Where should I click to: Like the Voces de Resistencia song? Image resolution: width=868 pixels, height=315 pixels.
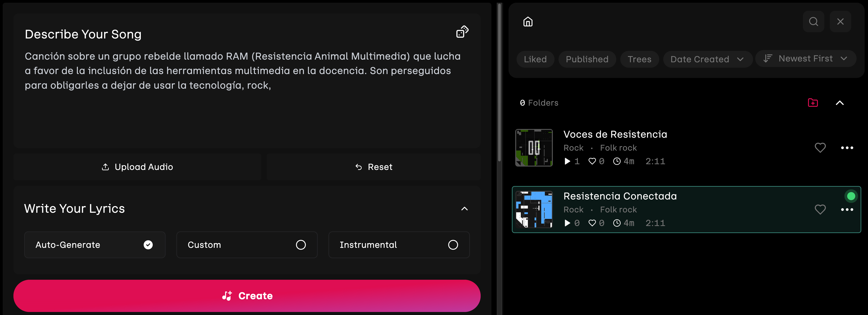[820, 148]
